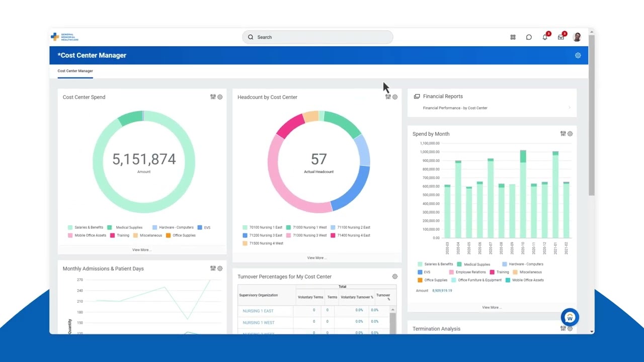Click View More under Spend by Month

point(492,308)
